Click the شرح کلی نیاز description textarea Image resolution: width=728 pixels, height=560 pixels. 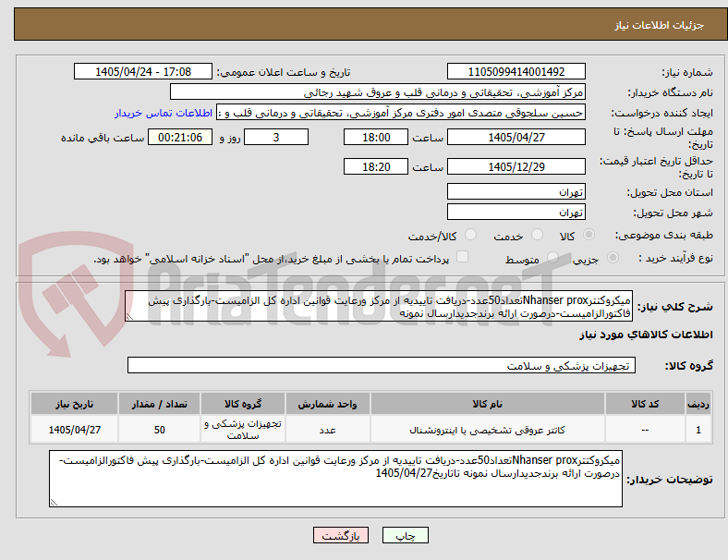point(379,307)
